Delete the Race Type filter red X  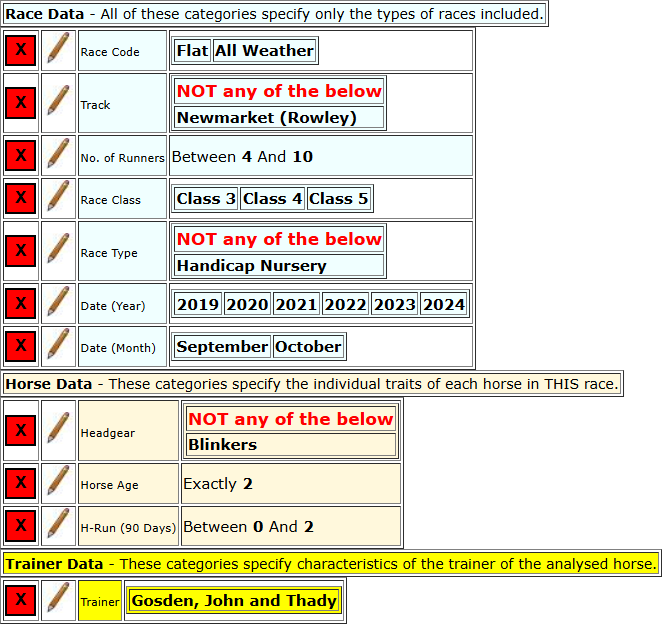tap(21, 251)
